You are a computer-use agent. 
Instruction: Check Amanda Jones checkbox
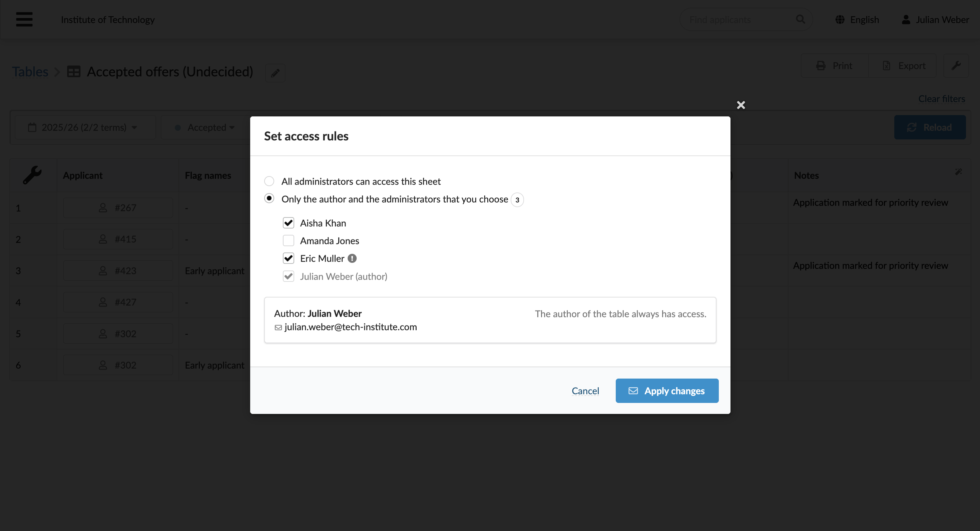pyautogui.click(x=289, y=240)
